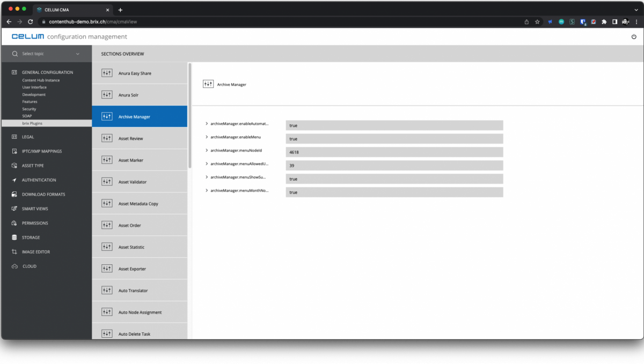Open the Development subsection
This screenshot has width=644, height=364.
34,94
